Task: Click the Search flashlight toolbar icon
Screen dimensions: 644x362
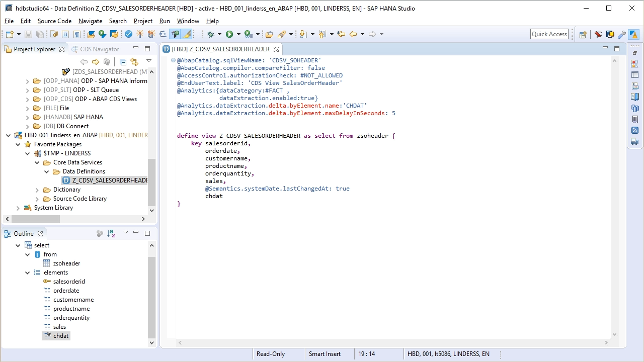Action: (x=282, y=34)
